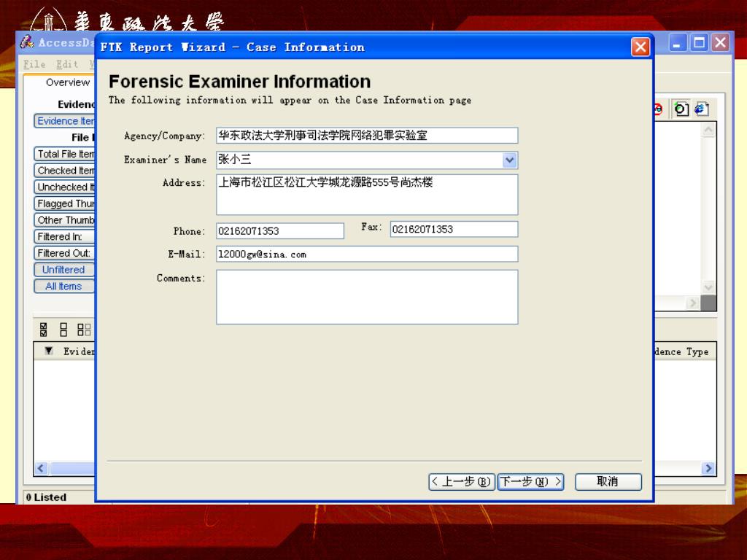747x560 pixels.
Task: Click the AccessData FTK application icon in title bar
Action: 27,42
